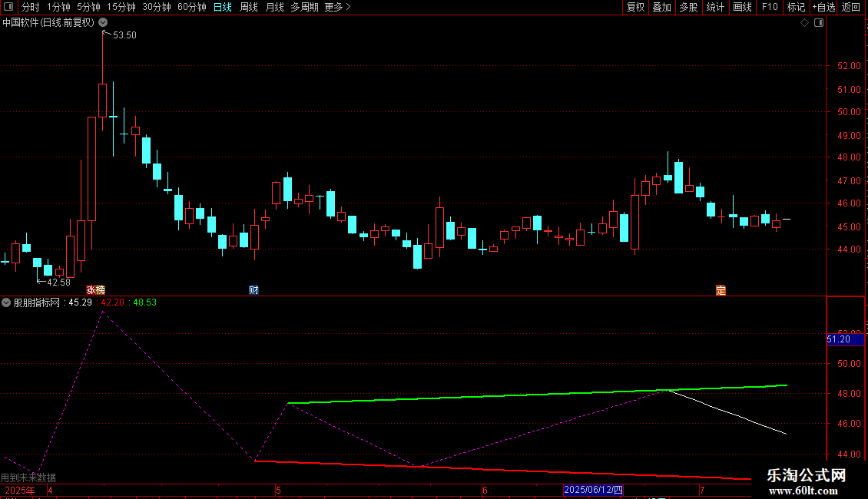Screen dimensions: 868x499
Task: Expand the 更多 periods menu
Action: pos(338,7)
